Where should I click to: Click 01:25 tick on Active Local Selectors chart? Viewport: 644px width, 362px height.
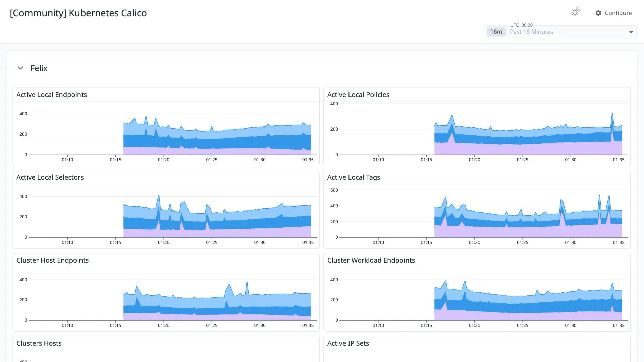point(212,242)
